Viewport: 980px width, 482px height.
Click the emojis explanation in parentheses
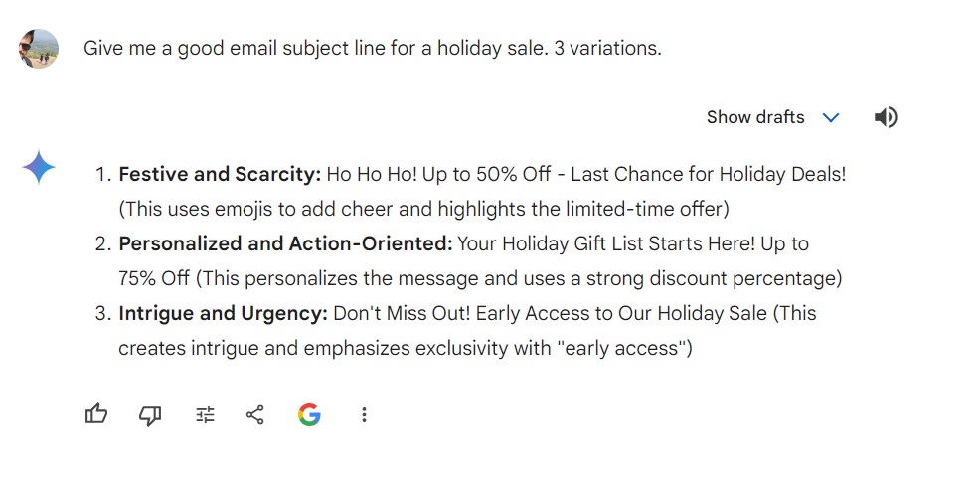[x=423, y=210]
